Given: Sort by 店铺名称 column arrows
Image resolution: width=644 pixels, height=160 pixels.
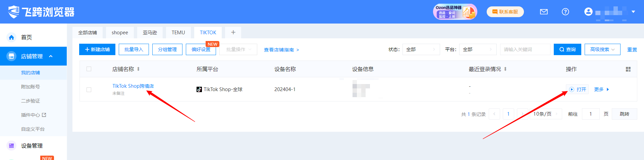Looking at the screenshot, I should (x=138, y=69).
